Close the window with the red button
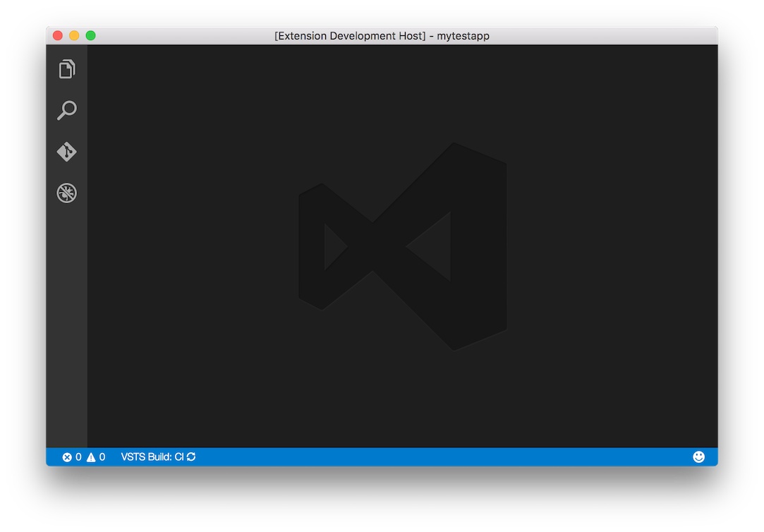 tap(58, 35)
